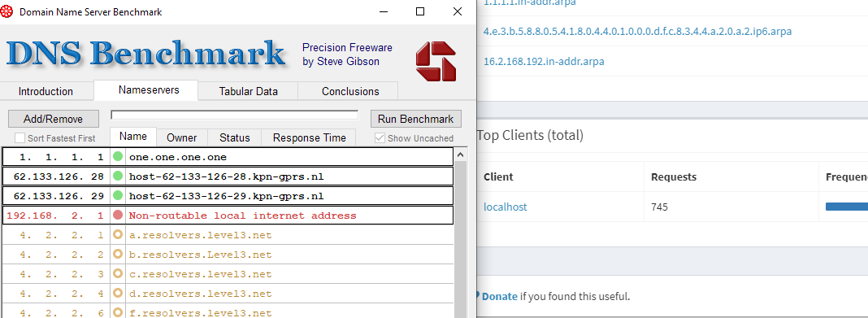868x318 pixels.
Task: Open the 16.2.168.192.in-addr.arpa link
Action: [x=544, y=61]
